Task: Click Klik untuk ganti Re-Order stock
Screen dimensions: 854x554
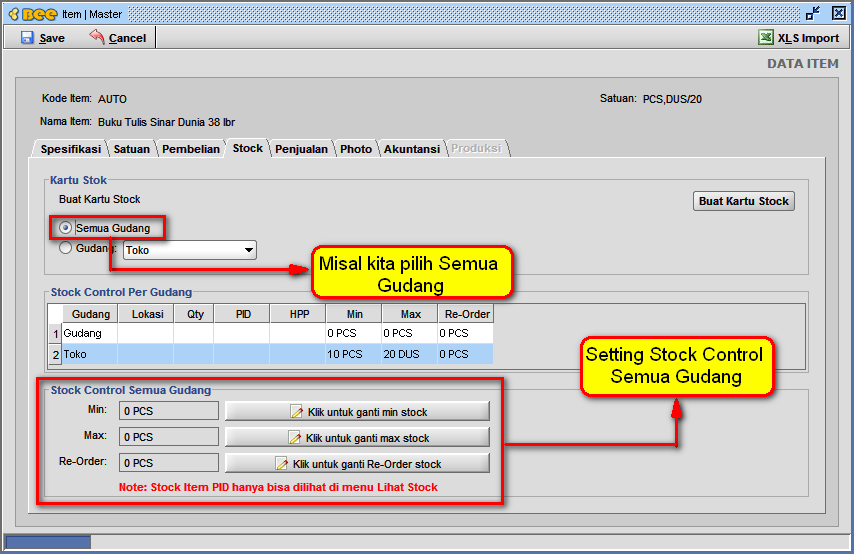Action: pos(357,464)
